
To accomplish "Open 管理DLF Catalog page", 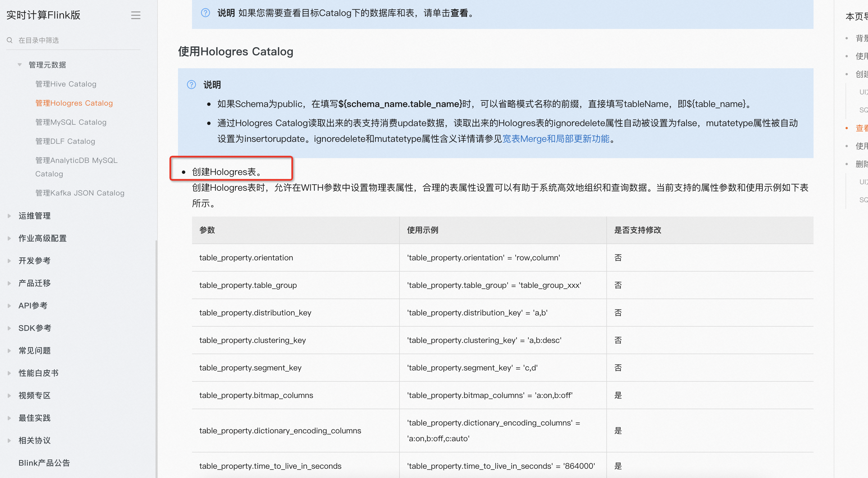I will (x=65, y=141).
